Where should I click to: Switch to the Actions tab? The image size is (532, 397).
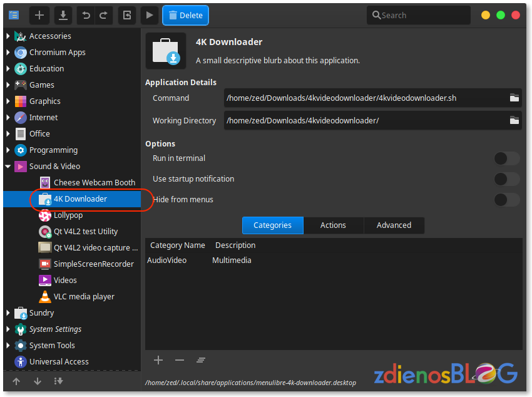[333, 225]
